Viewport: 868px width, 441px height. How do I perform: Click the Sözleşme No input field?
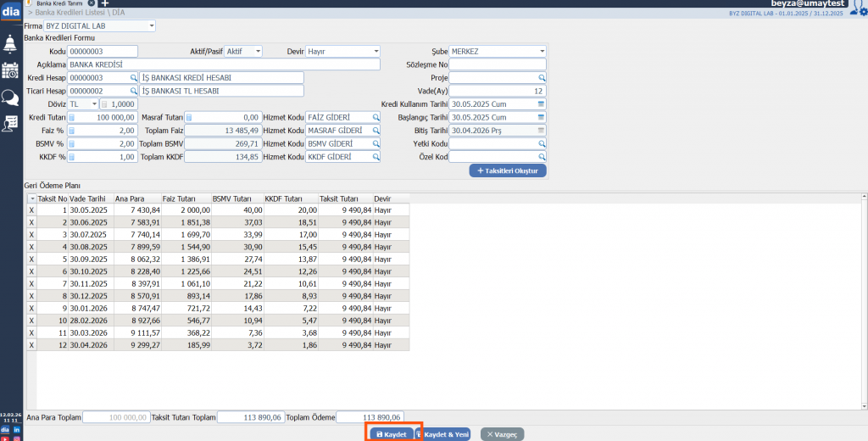coord(497,64)
